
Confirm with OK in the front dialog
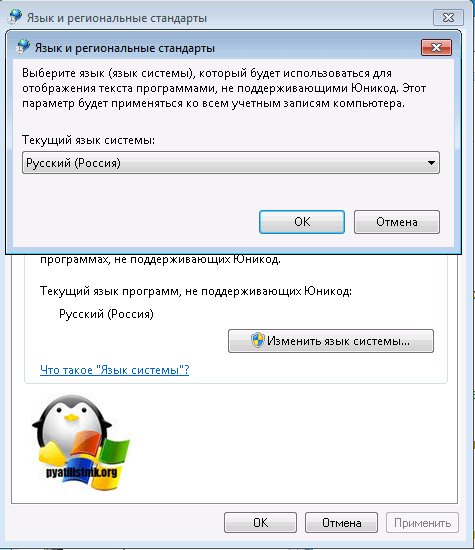click(x=302, y=222)
